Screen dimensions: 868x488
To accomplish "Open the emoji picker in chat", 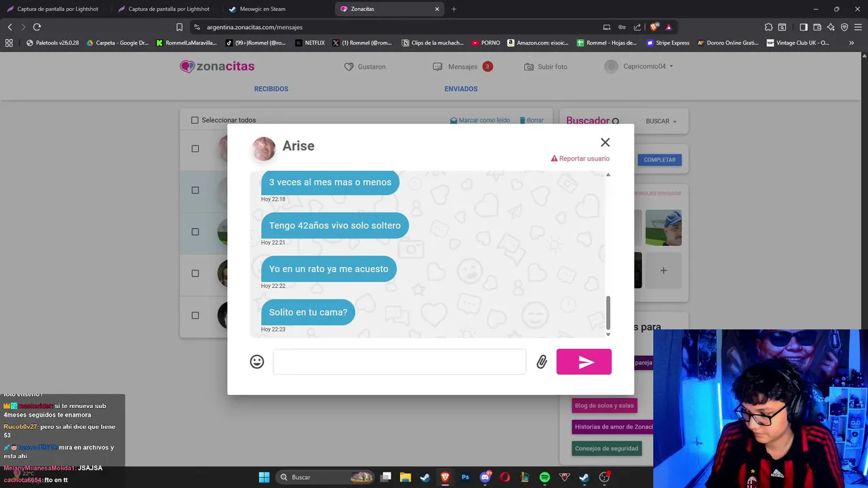I will pyautogui.click(x=257, y=362).
